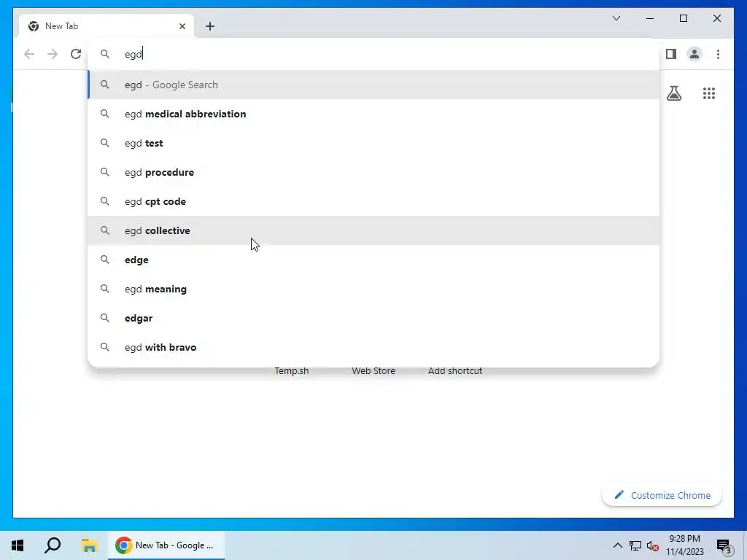Open Windows taskbar search
The image size is (747, 560).
(x=53, y=545)
